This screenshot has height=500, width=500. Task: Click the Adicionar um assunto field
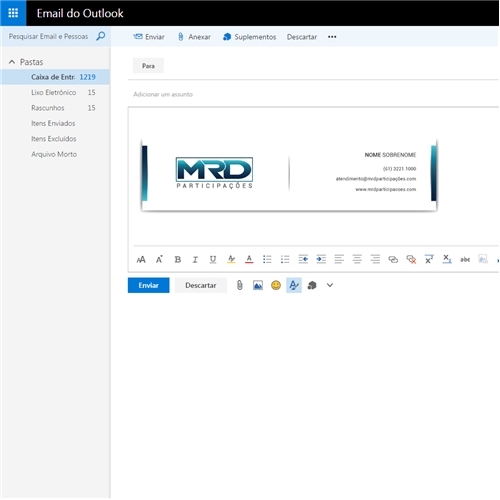tap(313, 94)
